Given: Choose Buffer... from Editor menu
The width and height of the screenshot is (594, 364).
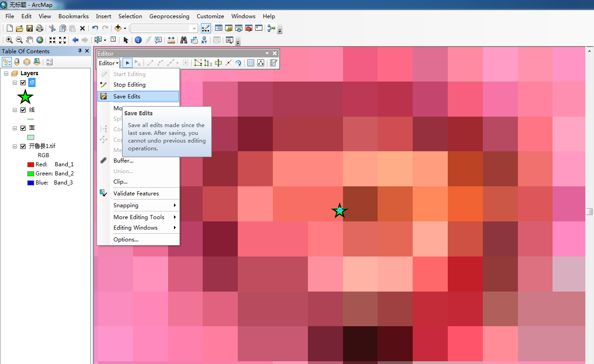Looking at the screenshot, I should [138, 161].
